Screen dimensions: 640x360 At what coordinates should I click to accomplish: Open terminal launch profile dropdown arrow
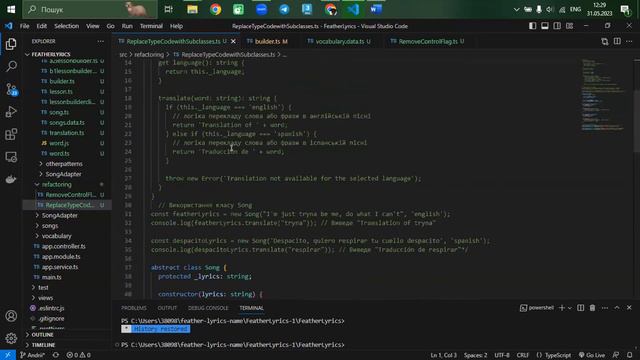(x=570, y=308)
